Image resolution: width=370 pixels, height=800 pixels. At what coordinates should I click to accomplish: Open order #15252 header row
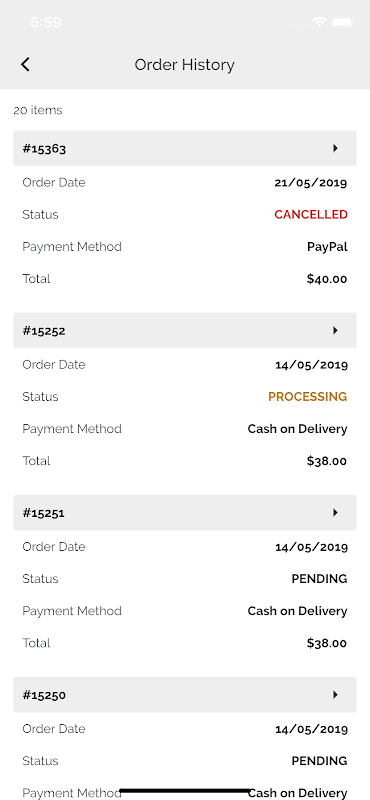(x=185, y=331)
